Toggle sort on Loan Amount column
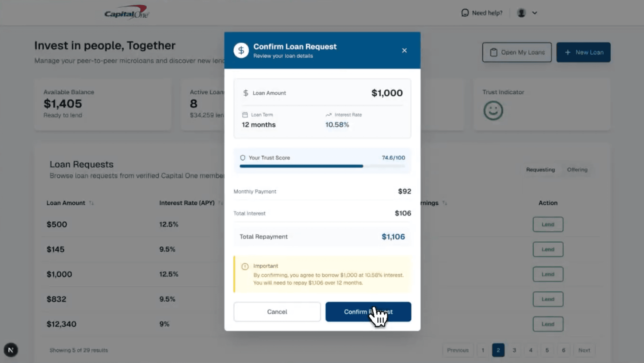 point(91,203)
